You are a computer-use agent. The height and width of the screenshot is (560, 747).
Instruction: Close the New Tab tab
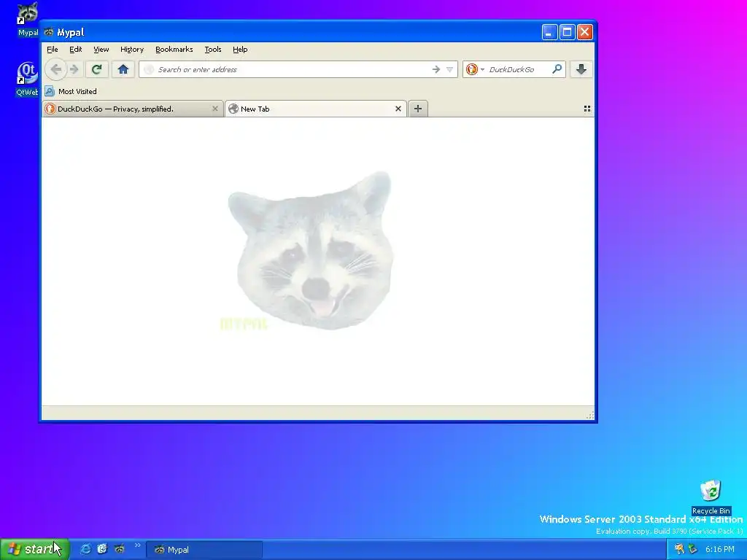398,109
